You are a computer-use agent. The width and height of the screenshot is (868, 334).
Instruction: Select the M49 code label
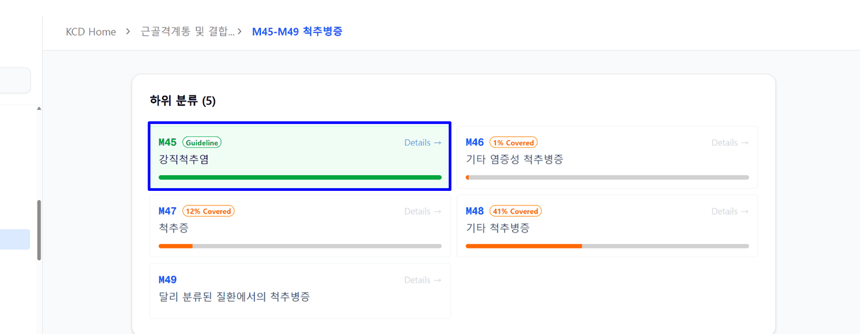(x=167, y=280)
